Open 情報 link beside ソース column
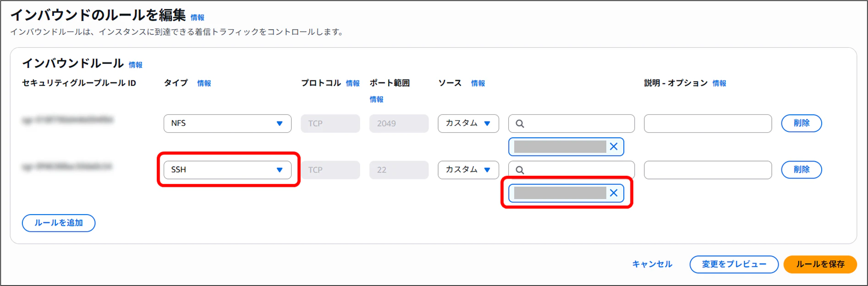The width and height of the screenshot is (868, 286). pos(478,83)
